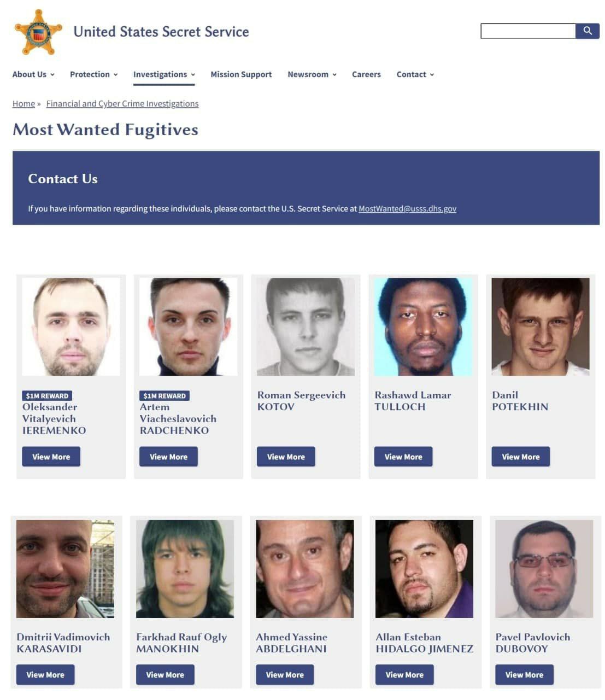Screen dimensions: 605x700
Task: Open the Investigations dropdown menu
Action: point(164,74)
